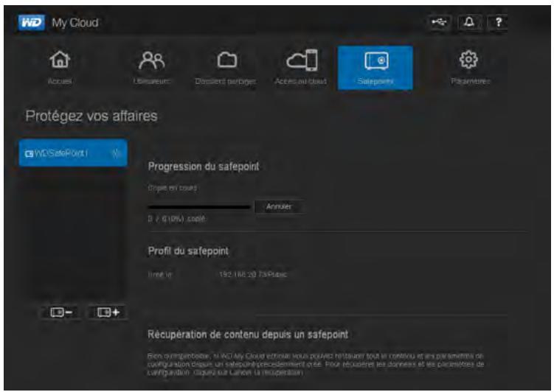
Task: Click the safepoint copy progress bar
Action: click(x=199, y=207)
